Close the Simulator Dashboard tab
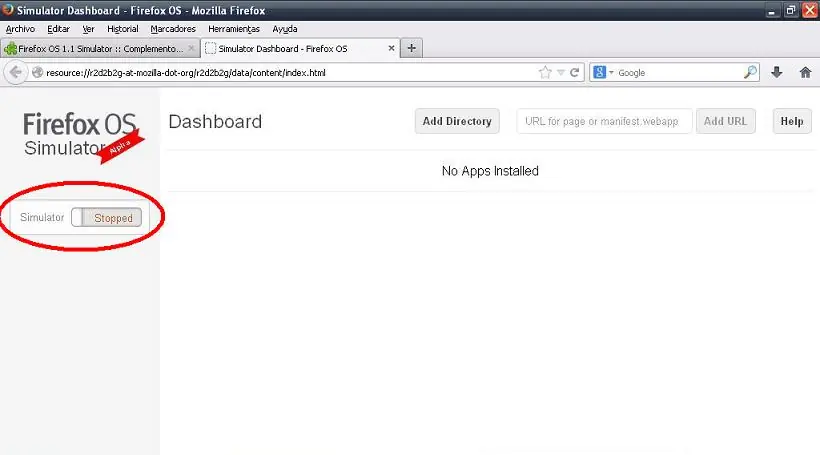 (x=391, y=48)
